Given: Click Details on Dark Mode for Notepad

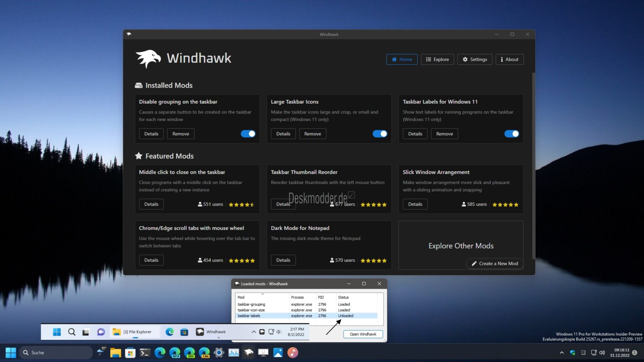Looking at the screenshot, I should (x=283, y=260).
